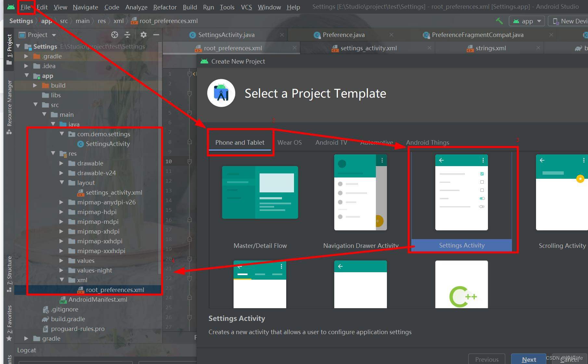Screen dimensions: 588x364
Task: Open the PreferenceFragmentCompat.java editor tab
Action: (478, 35)
